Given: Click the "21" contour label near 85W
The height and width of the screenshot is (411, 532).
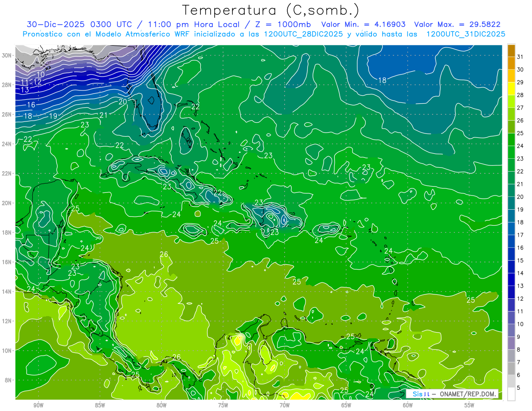Looking at the screenshot, I should (104, 115).
